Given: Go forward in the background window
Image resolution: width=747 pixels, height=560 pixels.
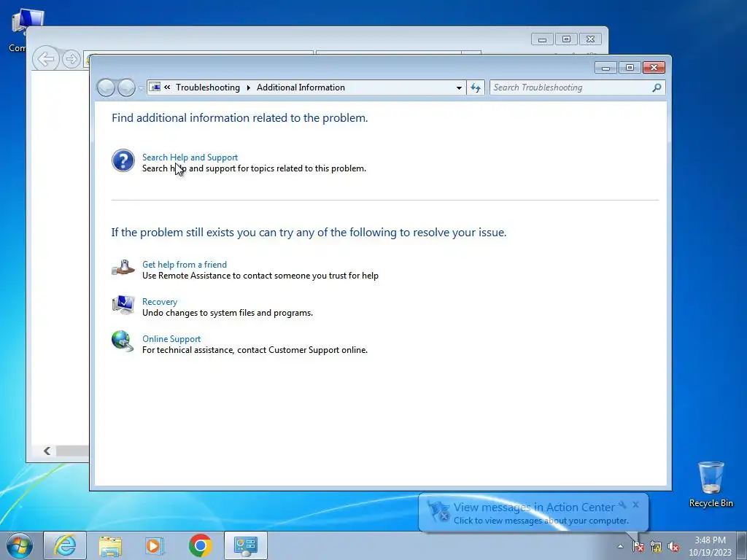Looking at the screenshot, I should tap(71, 59).
